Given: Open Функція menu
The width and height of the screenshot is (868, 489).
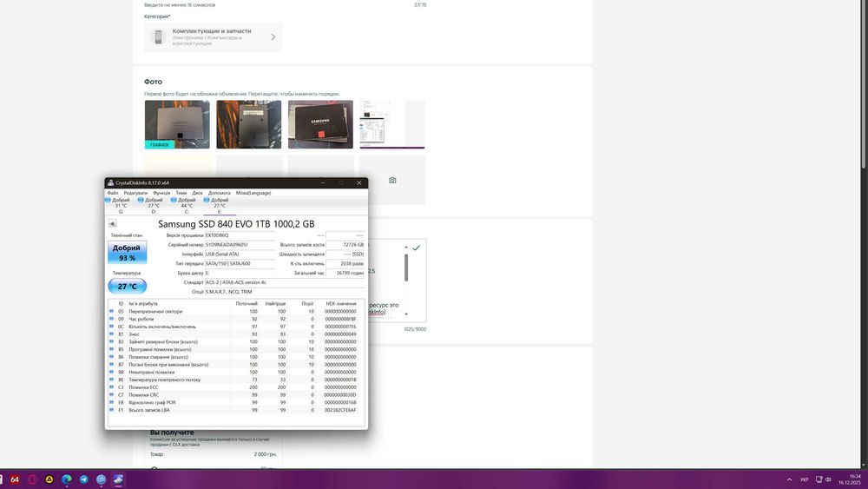Looking at the screenshot, I should tap(161, 193).
